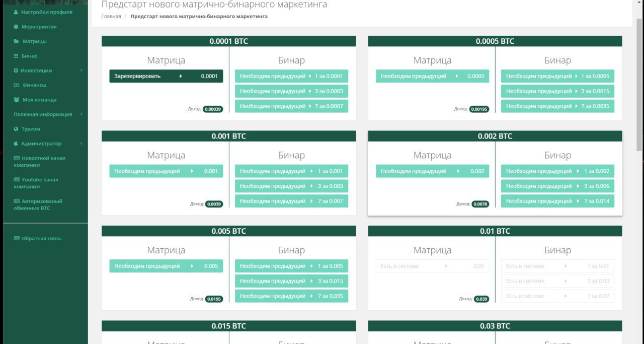
Task: Click binar button 7 за 0.007
Action: click(x=291, y=201)
